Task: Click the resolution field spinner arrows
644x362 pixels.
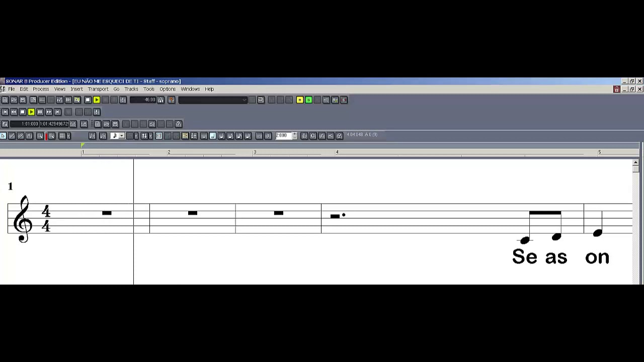Action: [x=295, y=136]
